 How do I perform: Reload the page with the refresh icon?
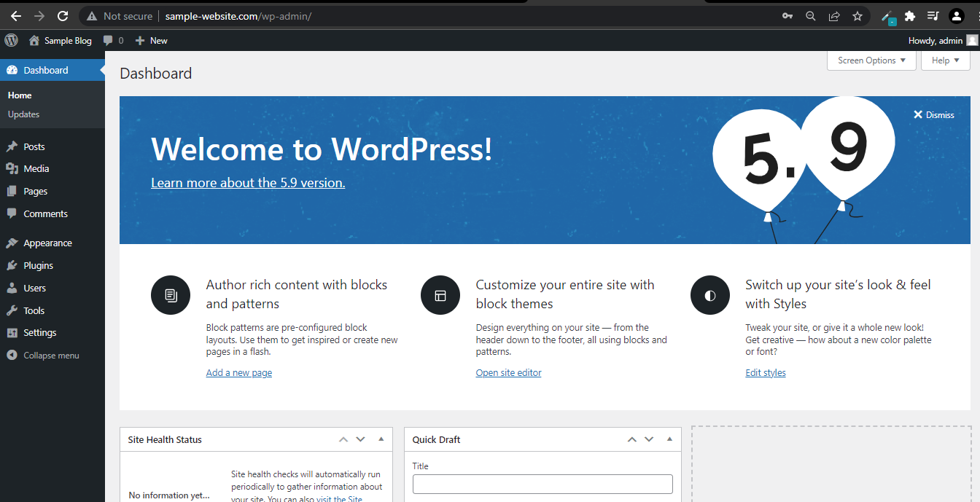[x=63, y=16]
